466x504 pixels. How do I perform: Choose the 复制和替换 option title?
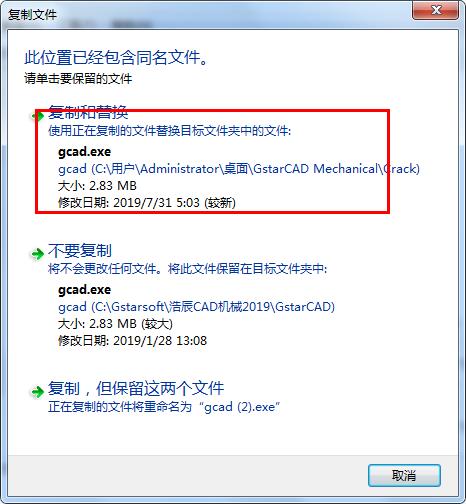coord(88,112)
